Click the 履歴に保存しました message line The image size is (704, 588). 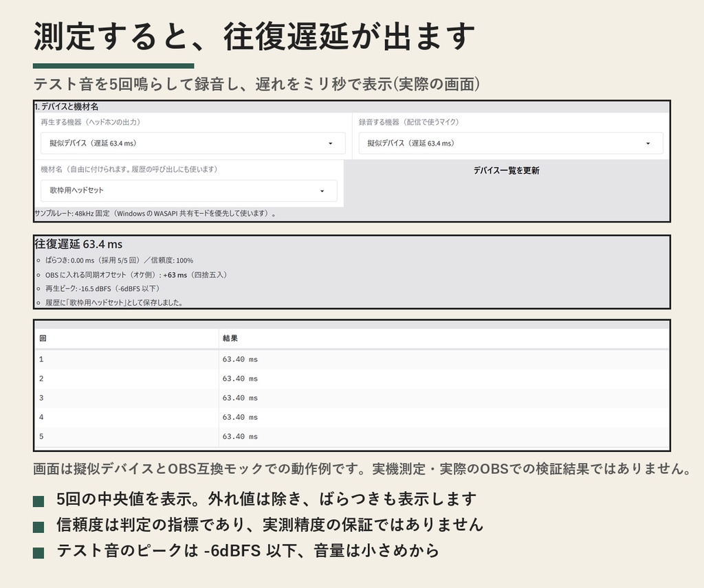(x=114, y=303)
